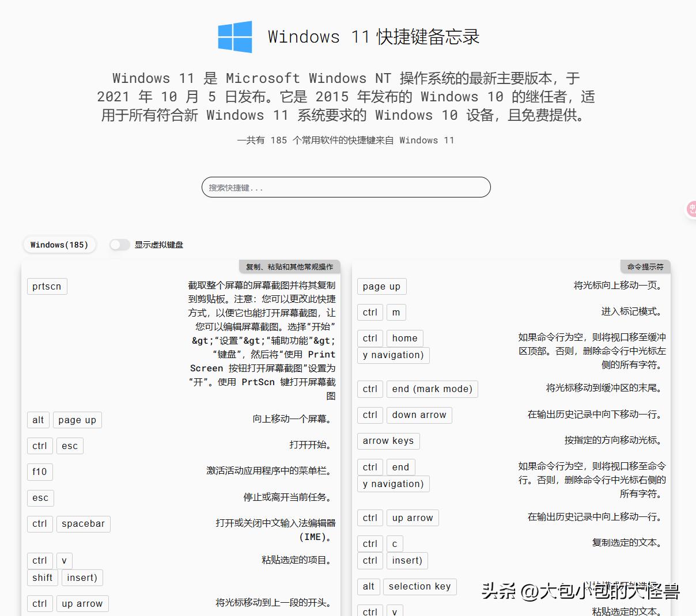Click the esc key badge
This screenshot has height=616, width=696.
40,497
